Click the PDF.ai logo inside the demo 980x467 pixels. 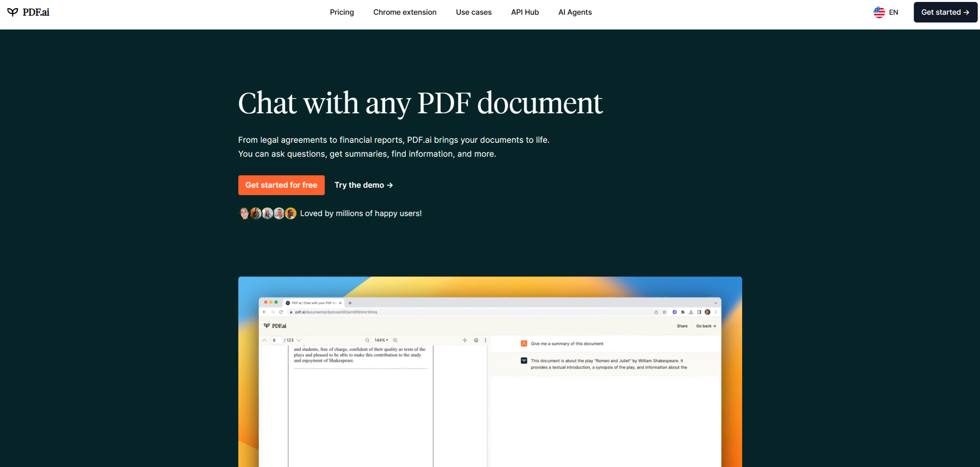coord(275,326)
